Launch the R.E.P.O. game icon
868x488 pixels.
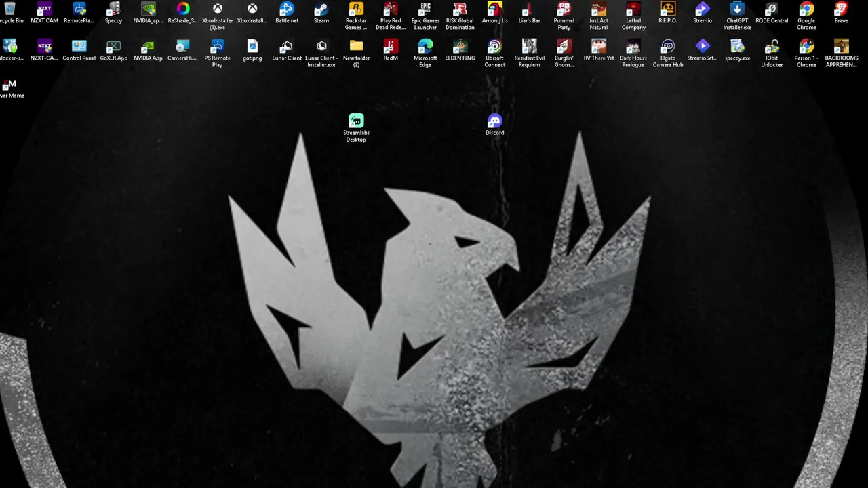pos(668,9)
